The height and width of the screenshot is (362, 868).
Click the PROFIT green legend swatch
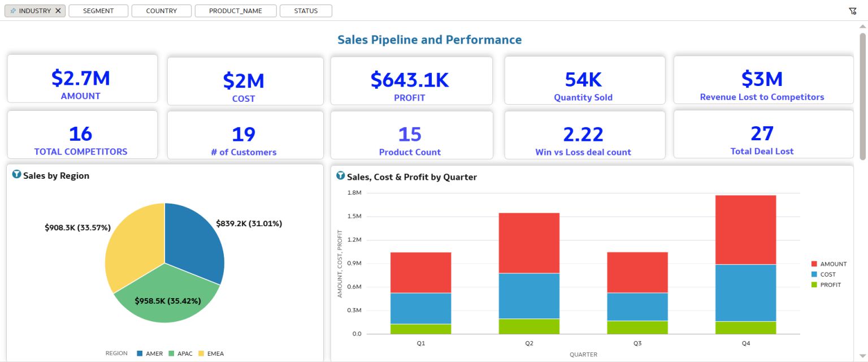tap(814, 285)
